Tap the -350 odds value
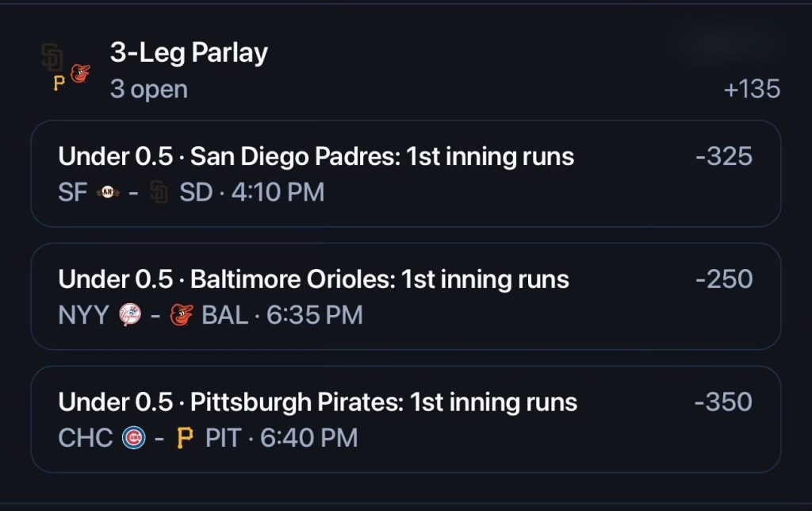This screenshot has width=812, height=511. (x=723, y=401)
